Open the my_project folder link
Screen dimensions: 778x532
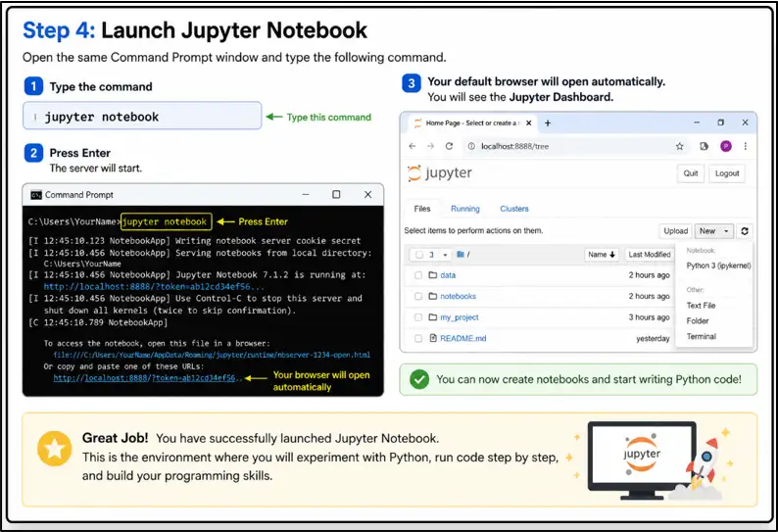460,317
